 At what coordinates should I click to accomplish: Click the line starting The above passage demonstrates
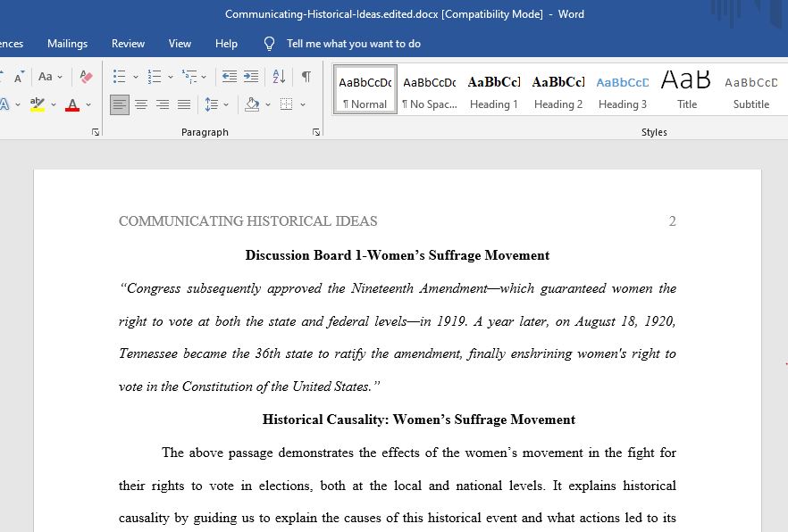pos(419,453)
